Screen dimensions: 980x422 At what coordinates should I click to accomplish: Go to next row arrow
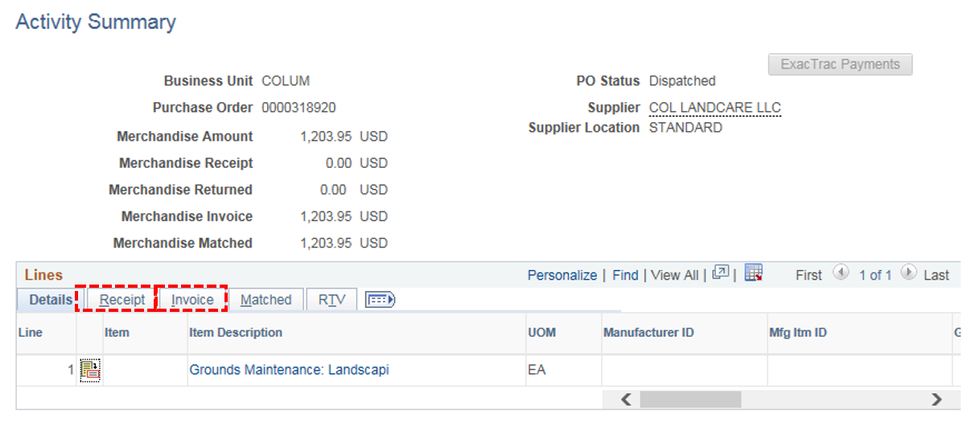[908, 273]
